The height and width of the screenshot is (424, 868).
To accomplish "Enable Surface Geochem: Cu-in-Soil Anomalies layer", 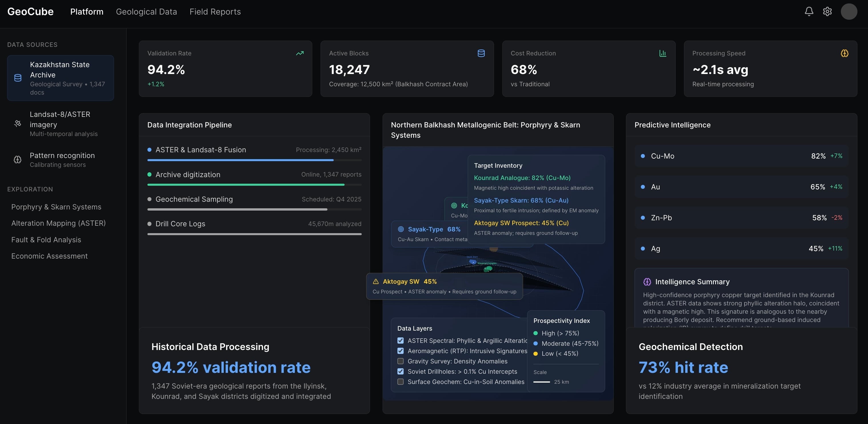I will [401, 382].
